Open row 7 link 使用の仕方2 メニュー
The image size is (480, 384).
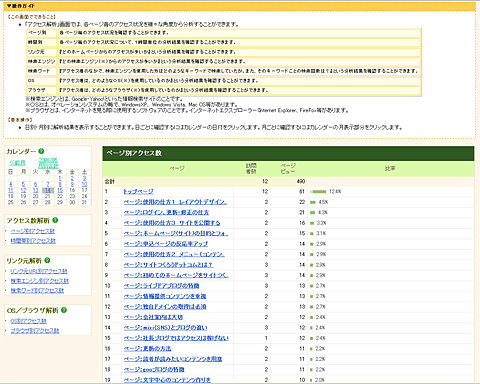coord(174,254)
